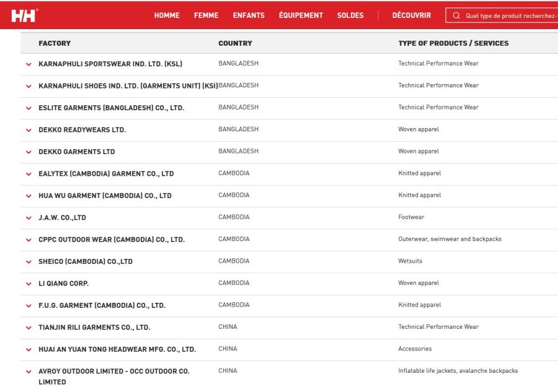Click CHINA in Avroy Outdoor row
The image size is (558, 392).
[228, 371]
